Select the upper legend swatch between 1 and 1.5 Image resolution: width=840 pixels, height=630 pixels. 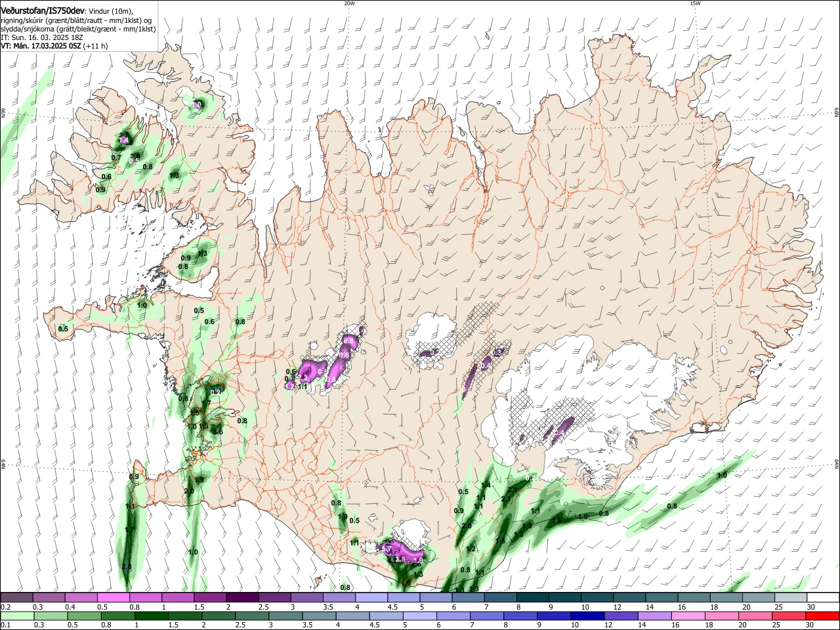[178, 598]
